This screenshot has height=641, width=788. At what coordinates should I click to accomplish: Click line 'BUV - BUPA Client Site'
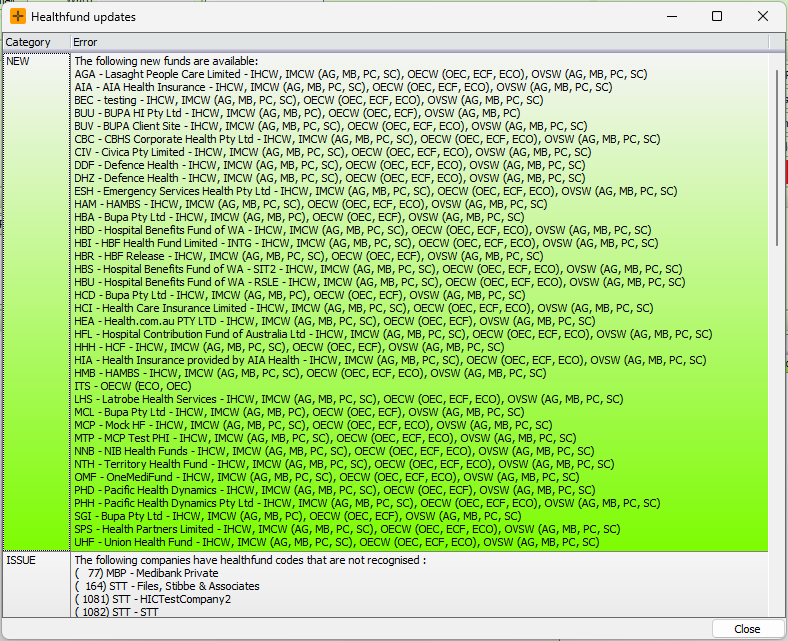click(331, 126)
